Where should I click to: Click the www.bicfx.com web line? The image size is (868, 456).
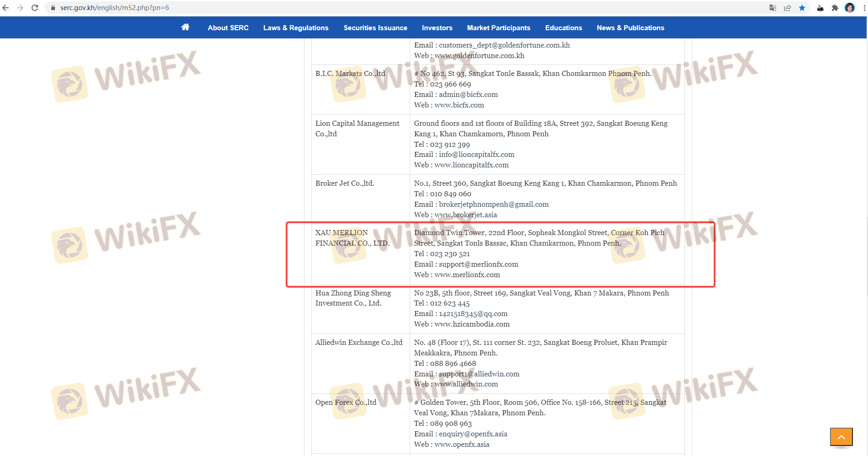click(x=449, y=105)
